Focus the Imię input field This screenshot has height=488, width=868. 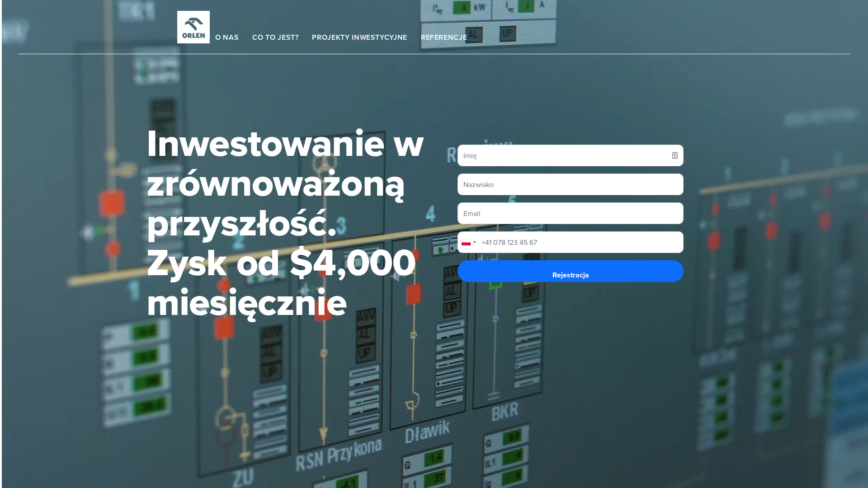[x=571, y=155]
